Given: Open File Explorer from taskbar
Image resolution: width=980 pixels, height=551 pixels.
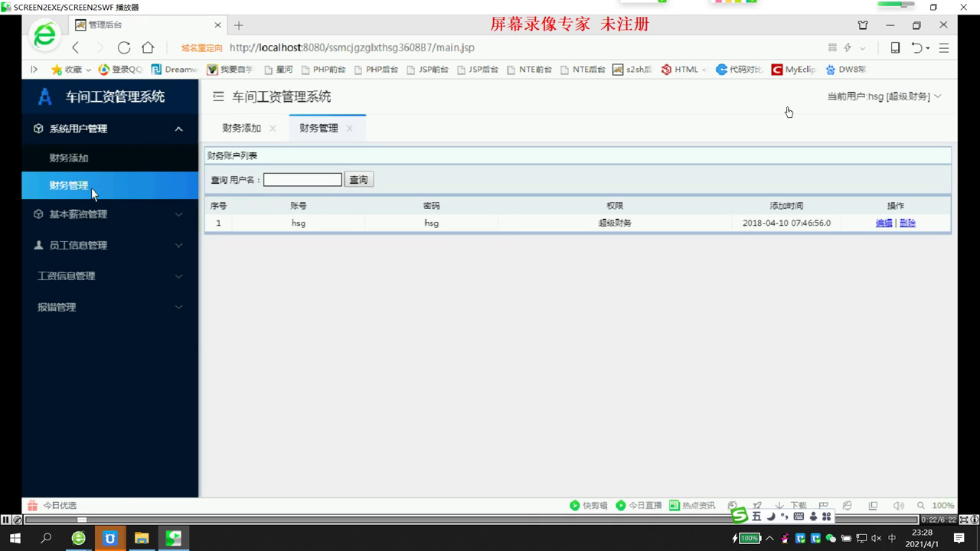Looking at the screenshot, I should [x=142, y=538].
